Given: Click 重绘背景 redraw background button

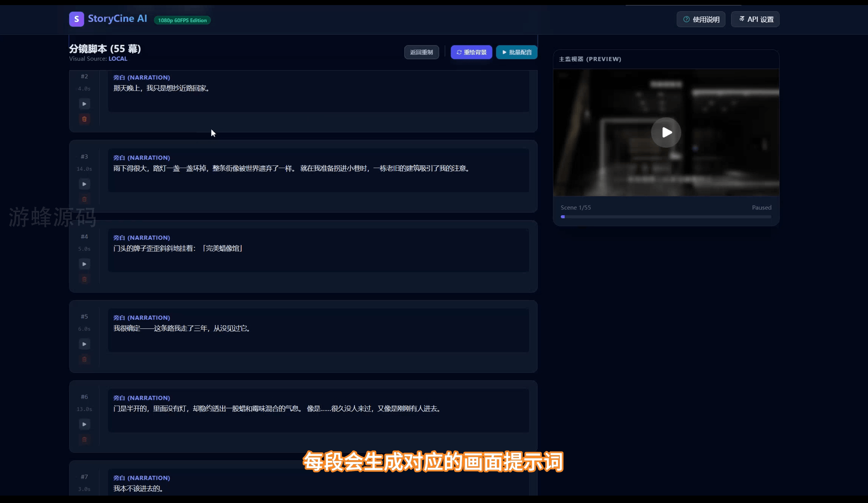Looking at the screenshot, I should click(471, 52).
